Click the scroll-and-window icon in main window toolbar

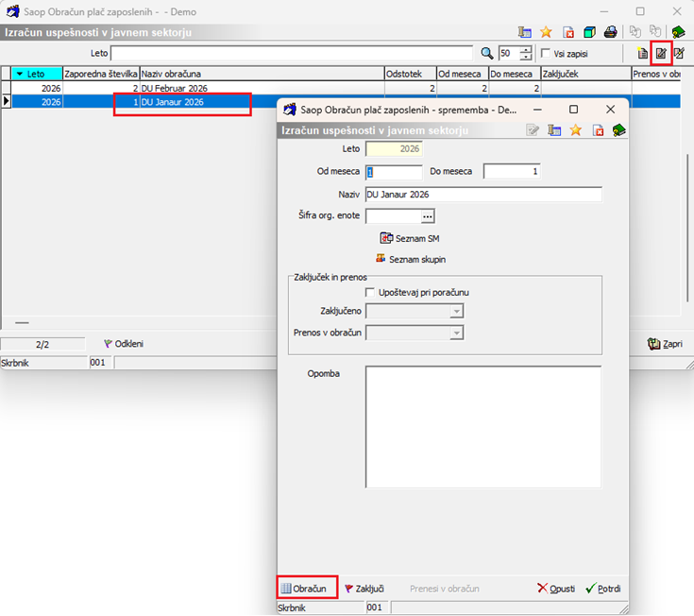pos(524,32)
